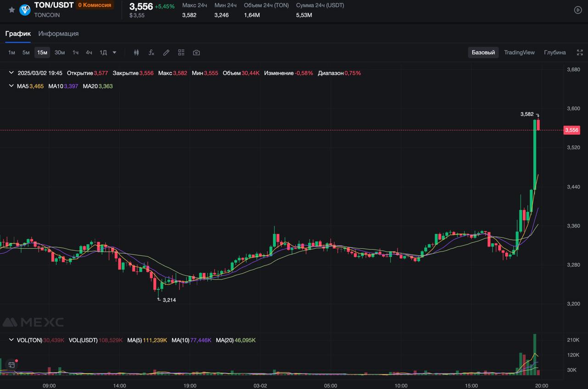Select the 1ч timeframe
588x389 pixels.
click(x=75, y=52)
